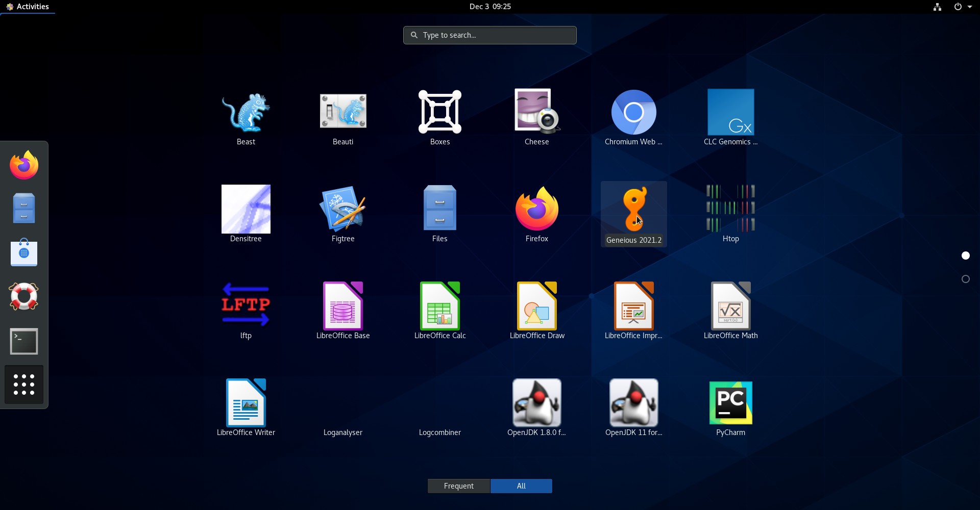980x510 pixels.
Task: Open Software store in the dock
Action: [24, 252]
